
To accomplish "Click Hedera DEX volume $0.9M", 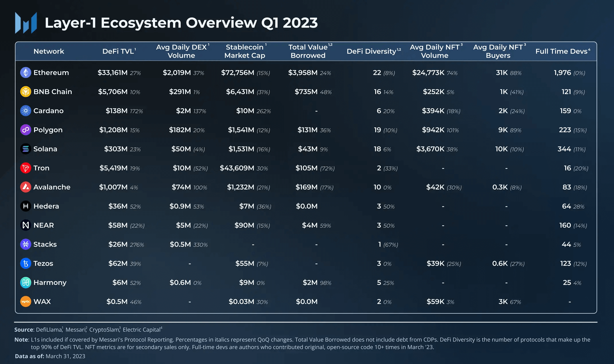I will [x=180, y=206].
